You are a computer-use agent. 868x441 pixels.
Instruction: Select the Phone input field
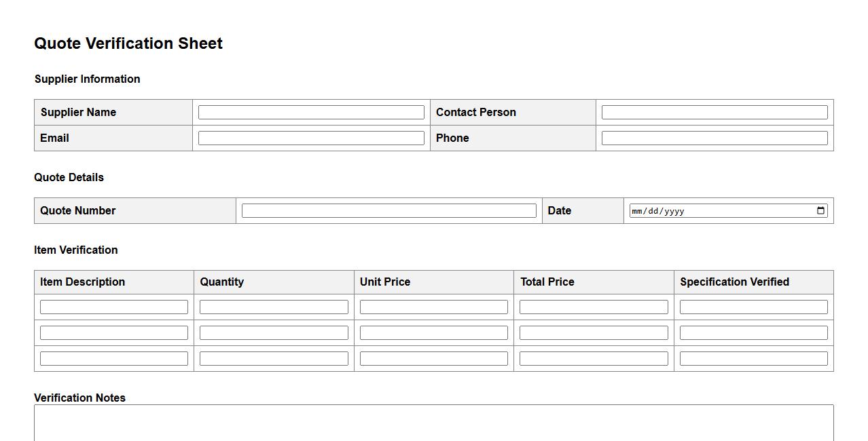coord(715,138)
